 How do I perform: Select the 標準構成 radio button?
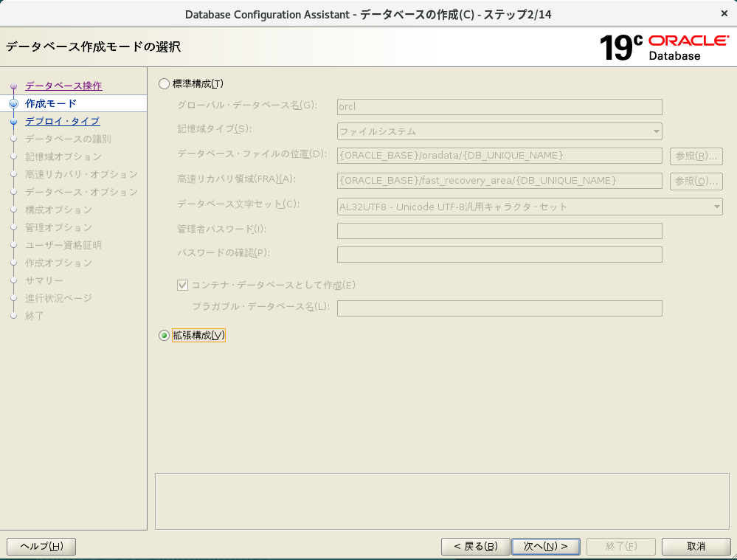click(164, 84)
